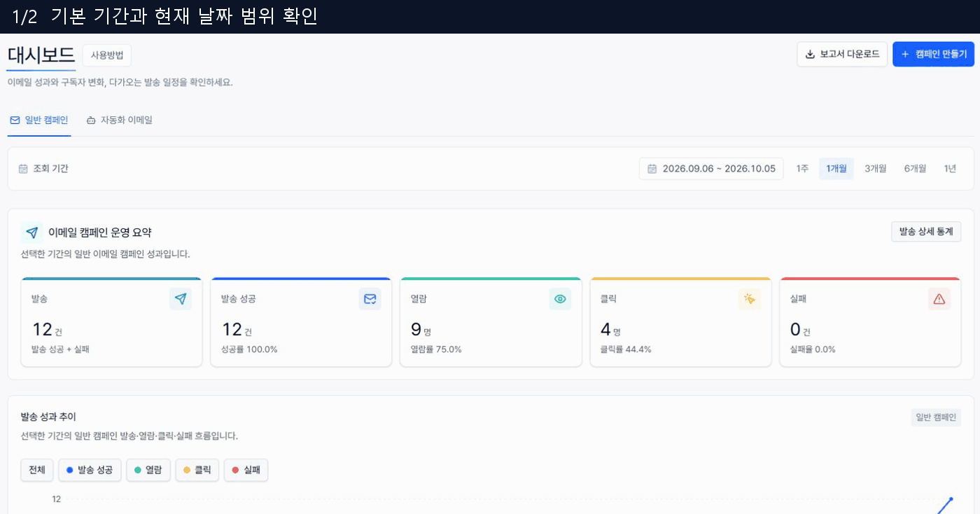Click the paper-plane icon beside 이메일 캠페인 운영 요약
Screen dimensions: 980x514
31,232
